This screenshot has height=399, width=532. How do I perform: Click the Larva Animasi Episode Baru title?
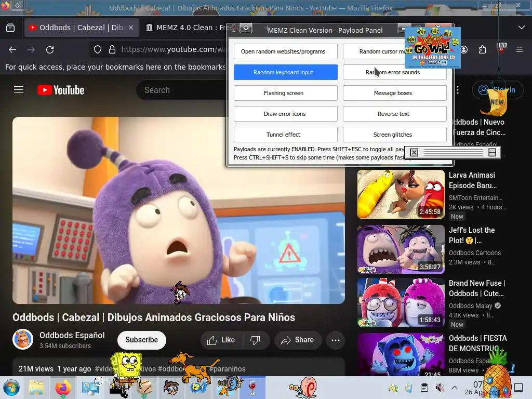[x=473, y=180]
